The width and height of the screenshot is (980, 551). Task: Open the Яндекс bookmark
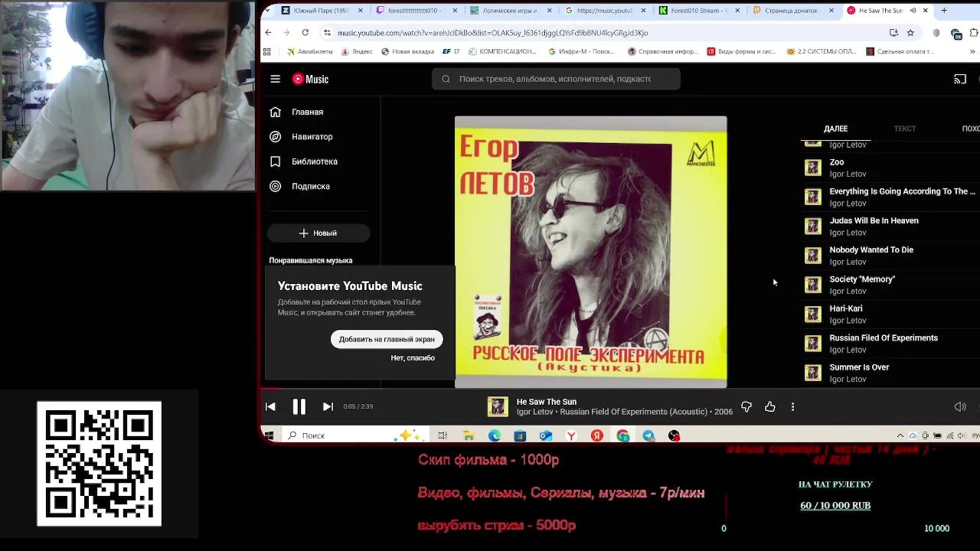click(357, 51)
